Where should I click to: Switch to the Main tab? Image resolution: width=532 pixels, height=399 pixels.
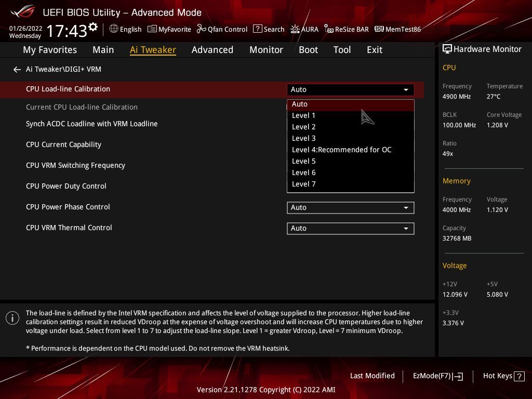point(103,50)
